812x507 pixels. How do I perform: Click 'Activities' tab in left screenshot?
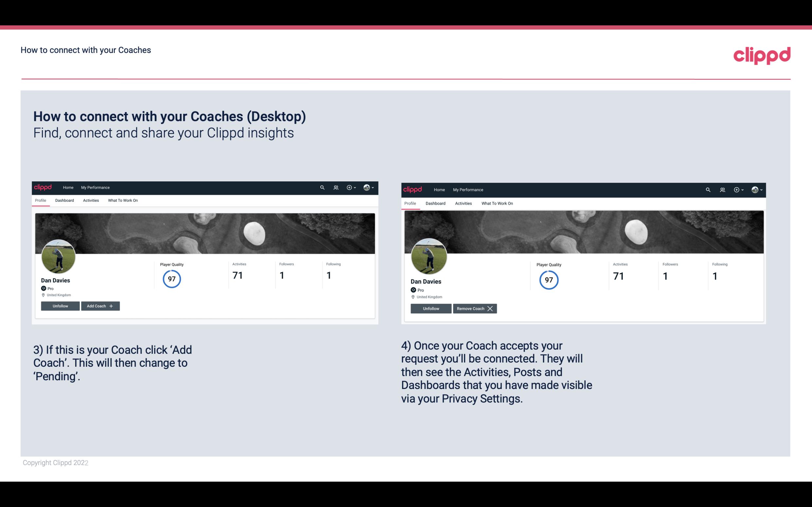point(91,200)
